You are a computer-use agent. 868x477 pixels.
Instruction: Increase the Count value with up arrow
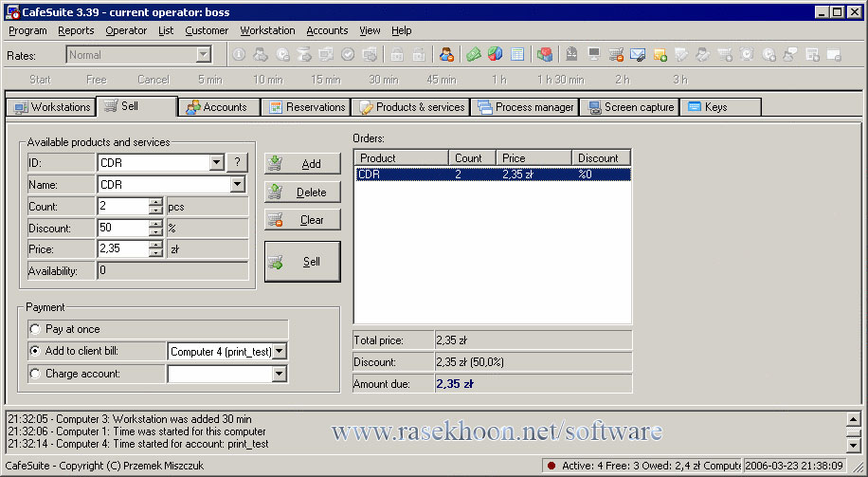click(x=155, y=202)
